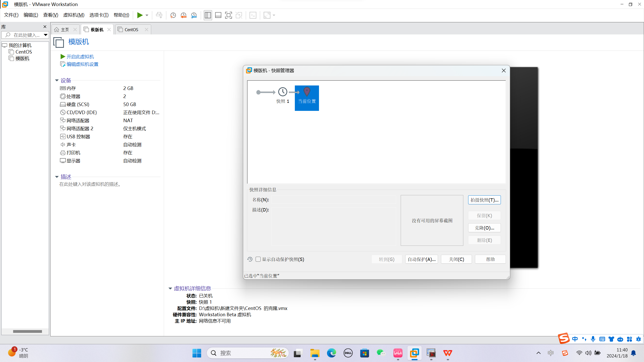
Task: Click enter full screen toolbar icon
Action: (x=228, y=15)
